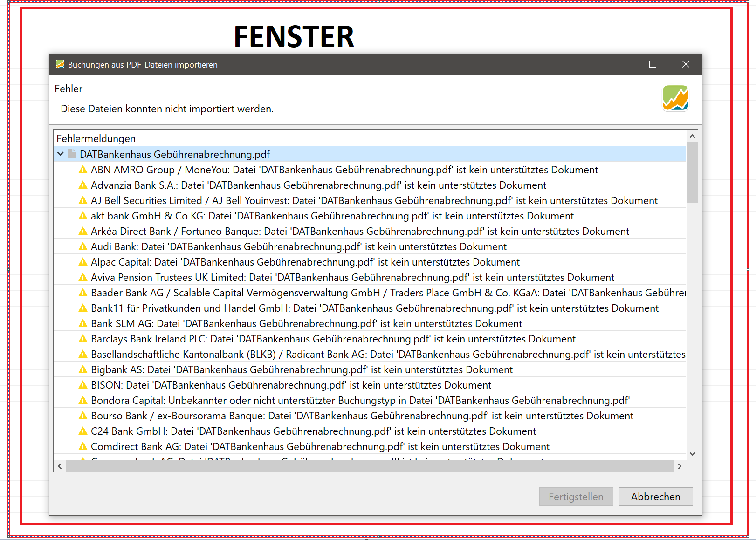The height and width of the screenshot is (540, 756).
Task: Select the Baader Bank AG / Scalable Capital text
Action: (388, 293)
